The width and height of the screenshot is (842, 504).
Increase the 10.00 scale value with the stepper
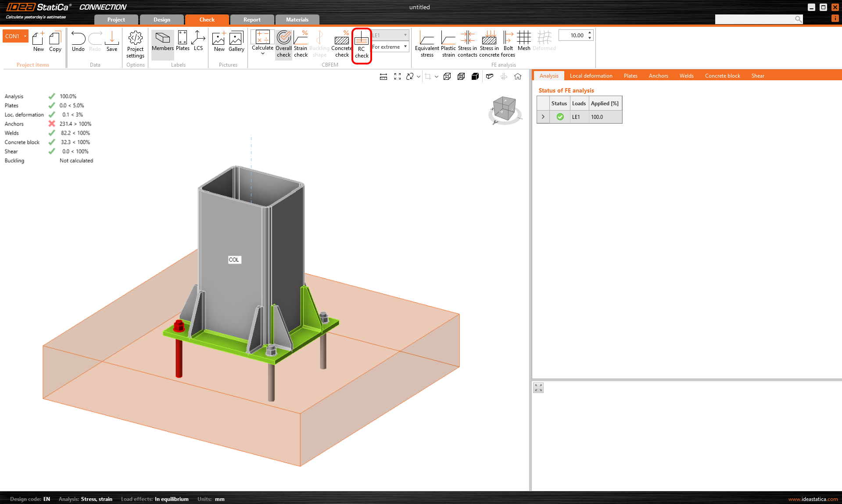589,32
